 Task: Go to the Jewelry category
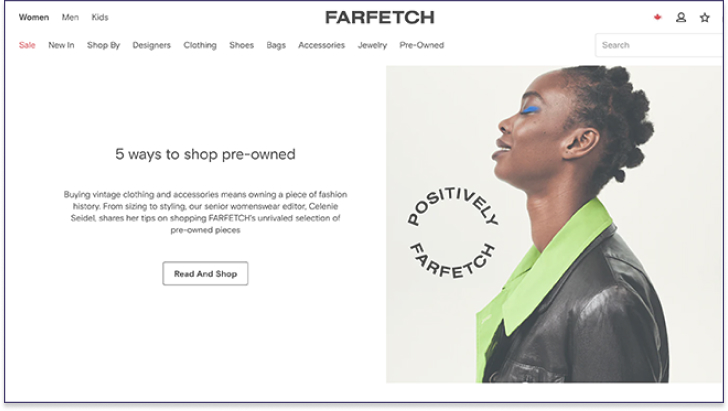[372, 45]
